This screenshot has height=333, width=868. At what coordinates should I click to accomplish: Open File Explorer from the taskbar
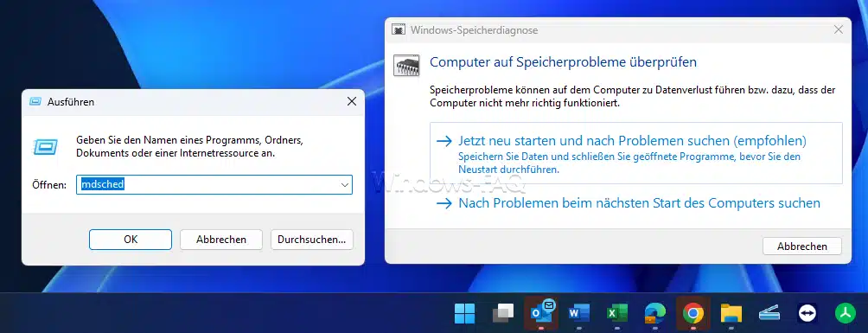pyautogui.click(x=731, y=314)
